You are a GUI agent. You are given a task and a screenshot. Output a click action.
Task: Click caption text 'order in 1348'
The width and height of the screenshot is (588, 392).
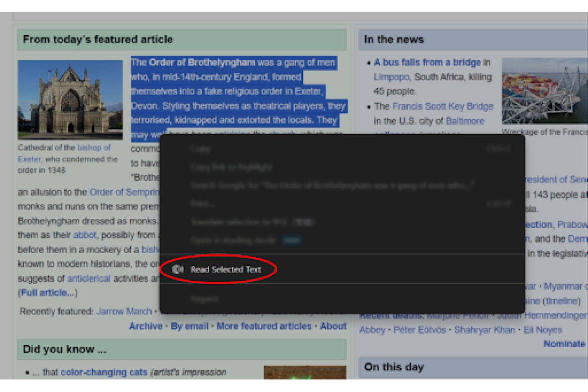pos(42,170)
